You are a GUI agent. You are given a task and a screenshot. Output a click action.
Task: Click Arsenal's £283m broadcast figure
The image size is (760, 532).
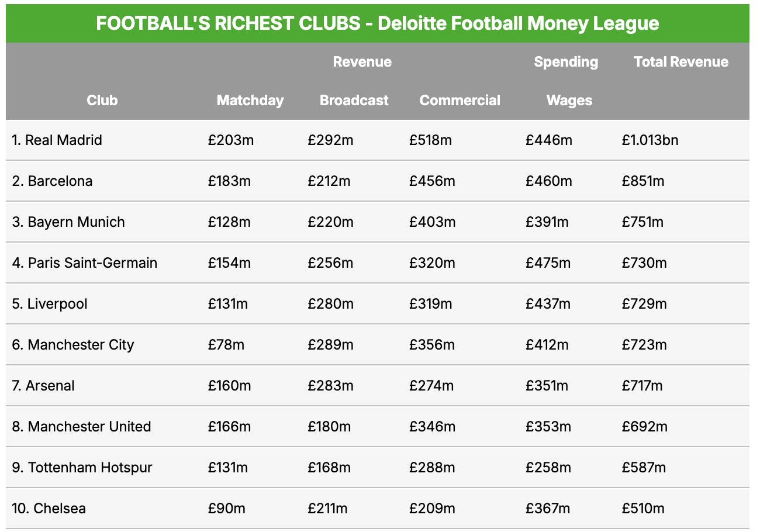tap(330, 386)
